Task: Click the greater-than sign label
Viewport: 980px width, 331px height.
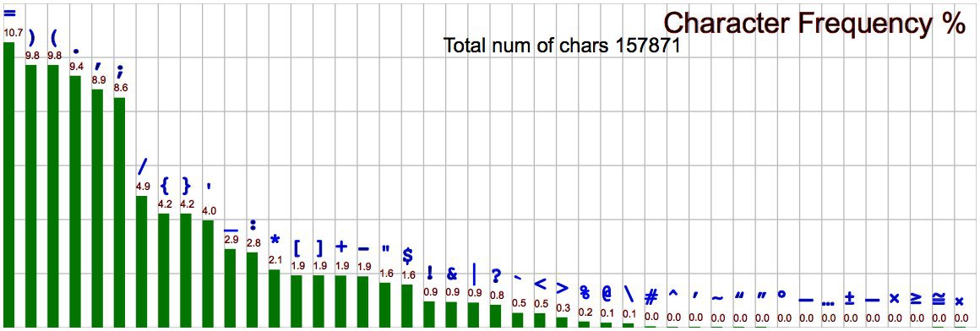Action: (563, 288)
